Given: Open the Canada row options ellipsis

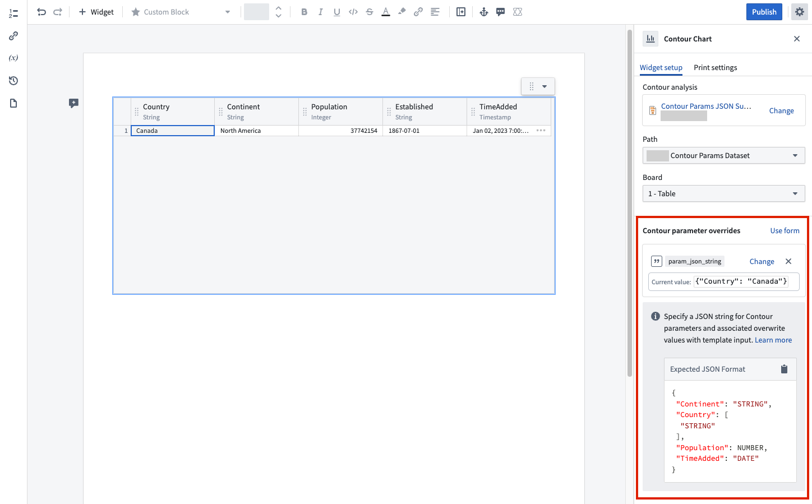Looking at the screenshot, I should pyautogui.click(x=541, y=131).
